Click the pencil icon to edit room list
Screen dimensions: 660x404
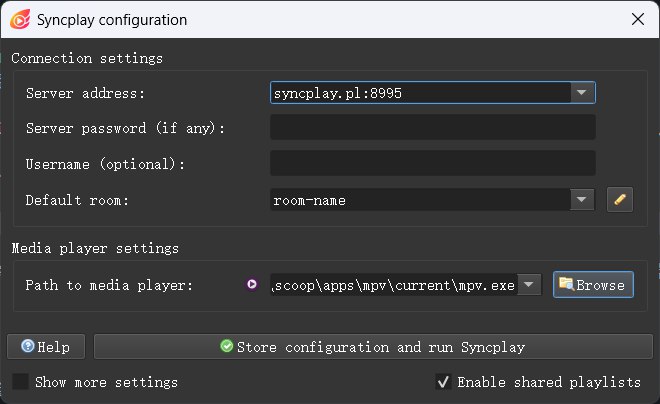620,200
